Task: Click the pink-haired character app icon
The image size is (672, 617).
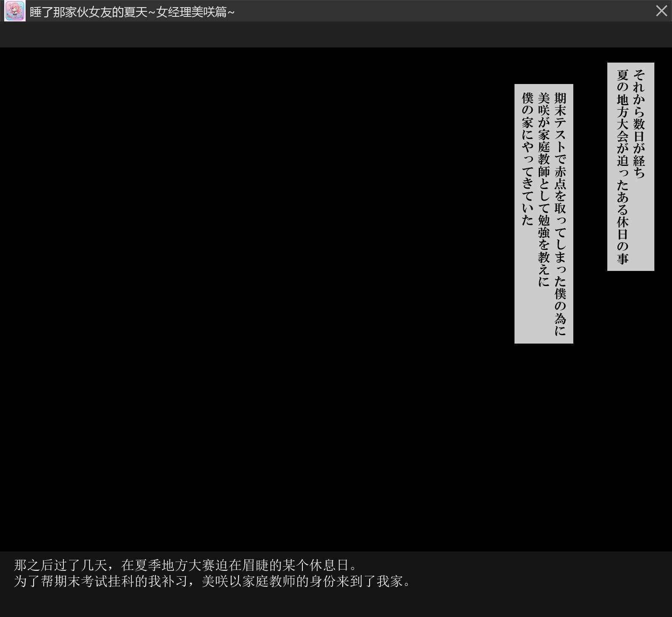Action: tap(15, 11)
